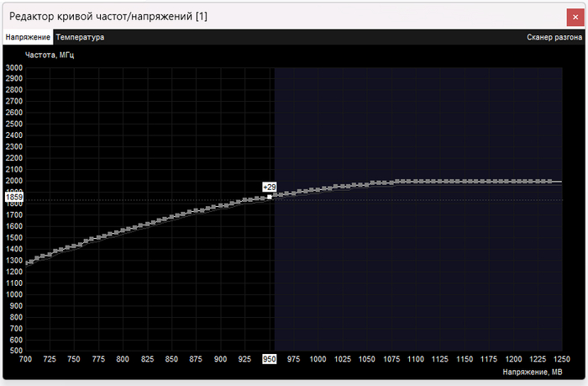Click the 2000 frequency axis label
588x386 pixels.
point(14,181)
